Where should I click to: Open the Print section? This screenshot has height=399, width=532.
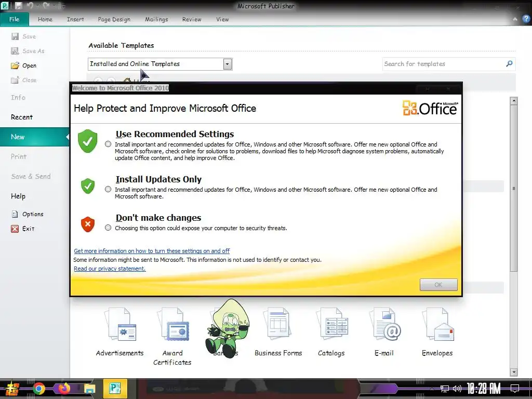18,156
